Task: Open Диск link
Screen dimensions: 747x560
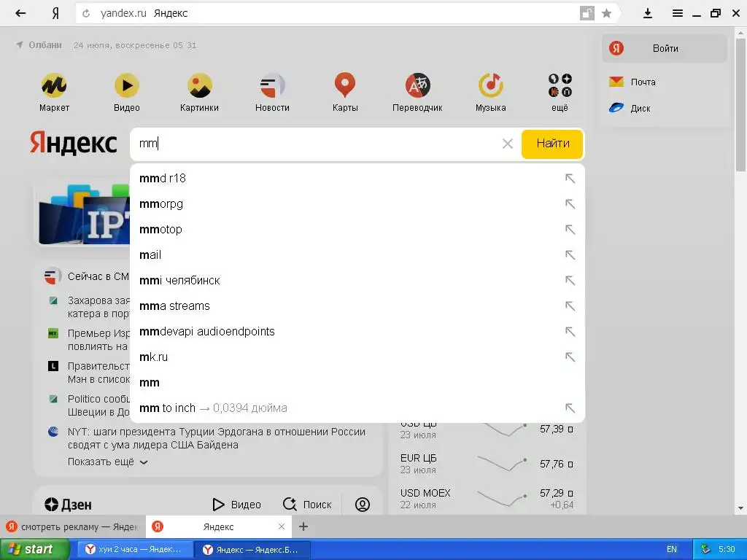Action: [630, 108]
